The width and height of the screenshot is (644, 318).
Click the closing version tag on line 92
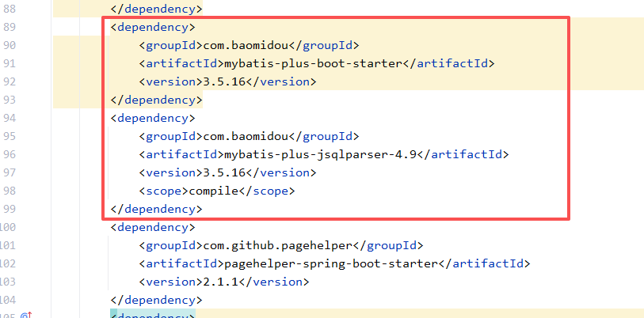tap(281, 81)
